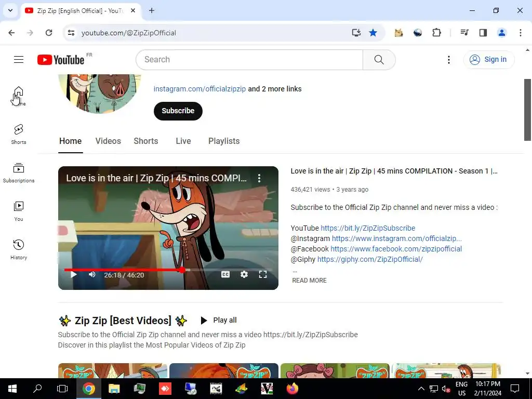The width and height of the screenshot is (532, 399).
Task: Enter fullscreen on the video player
Action: coord(262,274)
